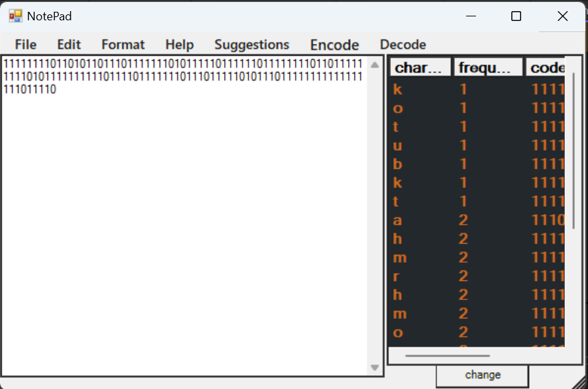Open the Suggestions menu
Viewport: 588px width, 389px height.
tap(252, 45)
